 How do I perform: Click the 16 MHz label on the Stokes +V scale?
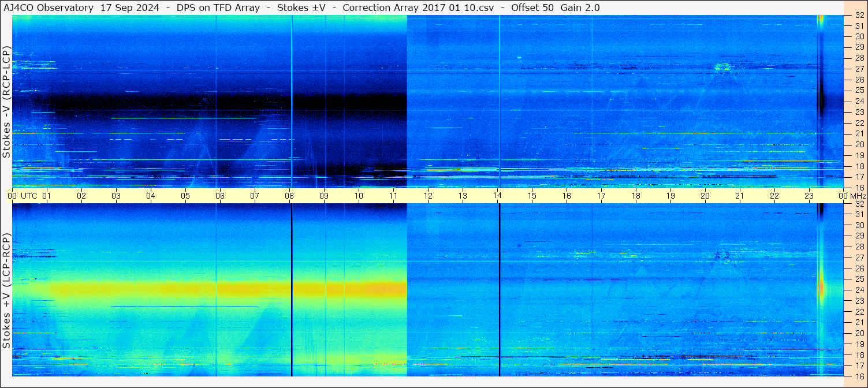tap(859, 376)
